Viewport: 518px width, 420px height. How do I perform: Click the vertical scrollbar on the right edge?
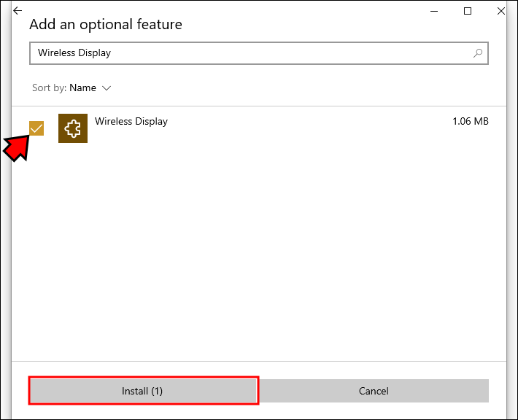(x=505, y=219)
